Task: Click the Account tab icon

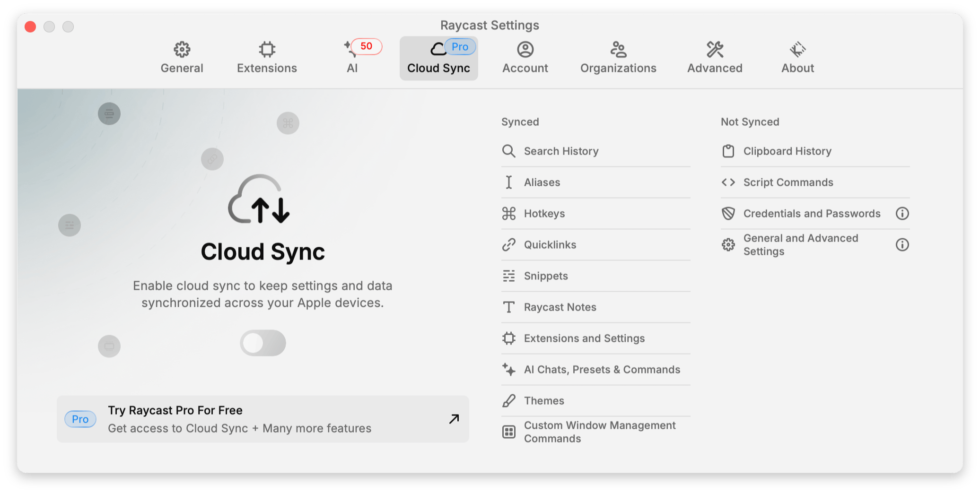Action: [525, 49]
